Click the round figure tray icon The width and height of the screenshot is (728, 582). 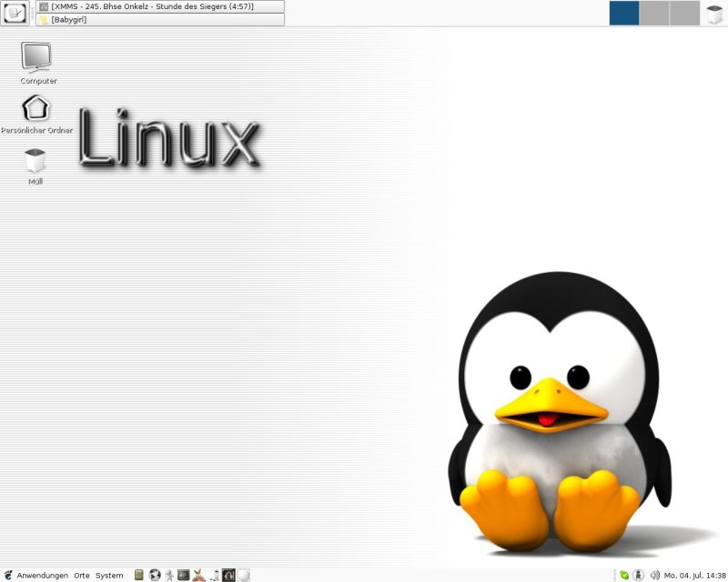(639, 576)
